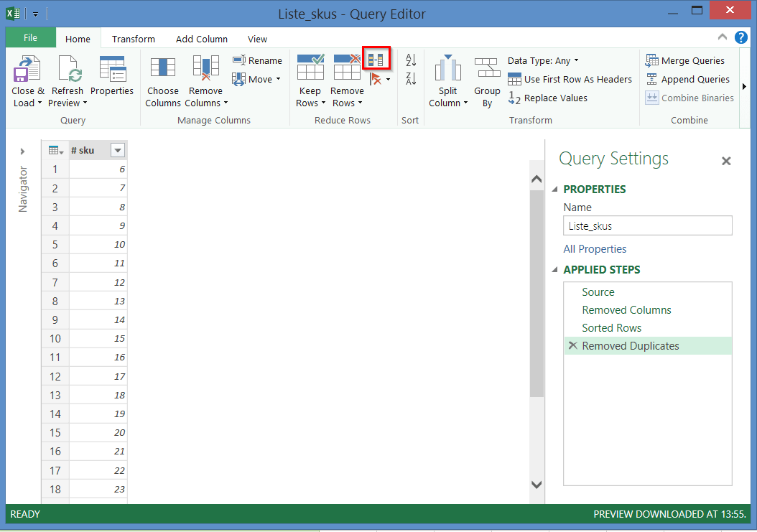Expand the Navigator pane

[22, 151]
